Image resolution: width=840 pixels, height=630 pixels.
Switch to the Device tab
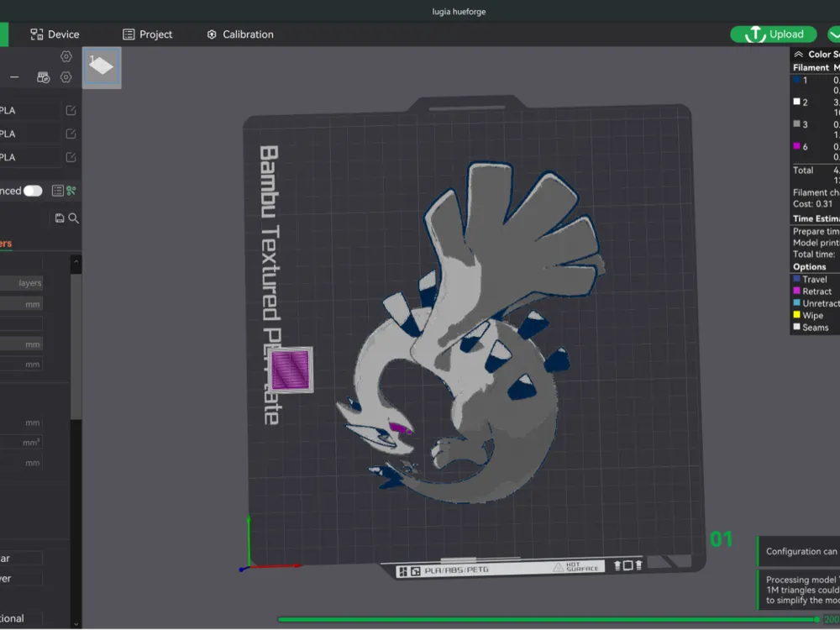click(55, 34)
